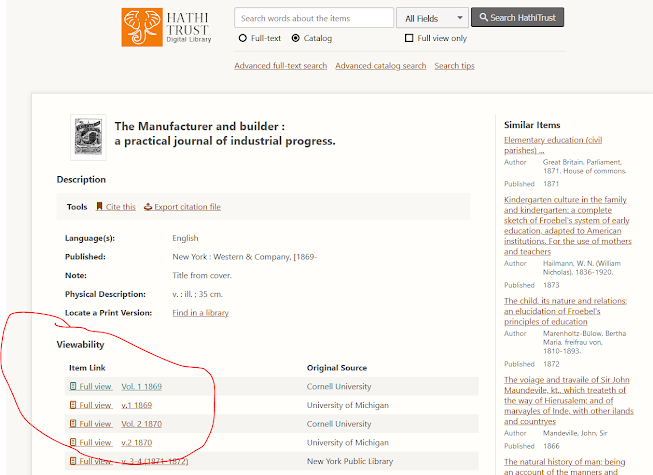The image size is (653, 475).
Task: Open similar item The natural history of man
Action: tap(564, 466)
